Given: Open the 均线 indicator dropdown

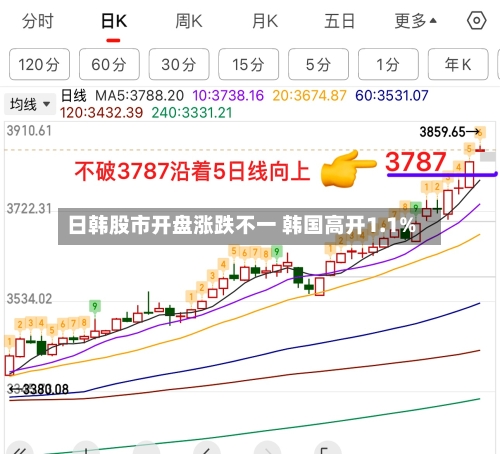Looking at the screenshot, I should point(30,104).
